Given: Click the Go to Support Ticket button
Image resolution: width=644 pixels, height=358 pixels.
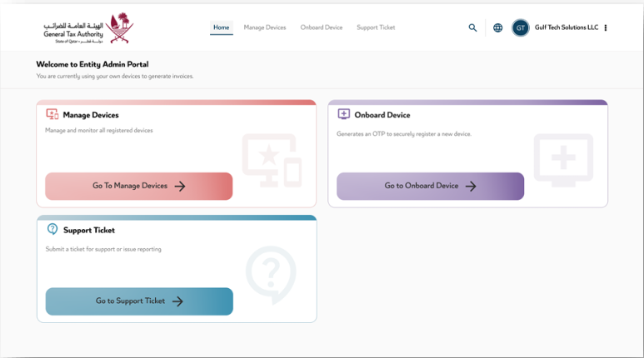Looking at the screenshot, I should click(x=139, y=301).
